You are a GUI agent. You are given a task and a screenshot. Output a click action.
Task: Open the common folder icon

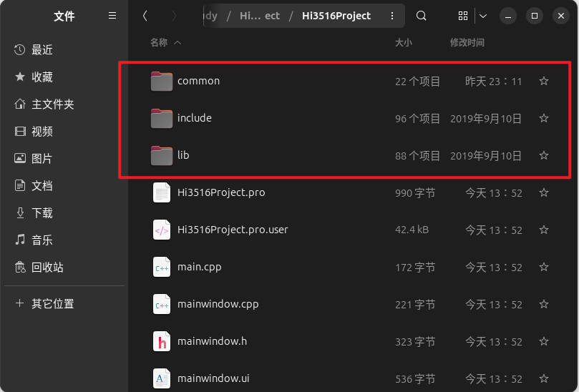(x=162, y=81)
